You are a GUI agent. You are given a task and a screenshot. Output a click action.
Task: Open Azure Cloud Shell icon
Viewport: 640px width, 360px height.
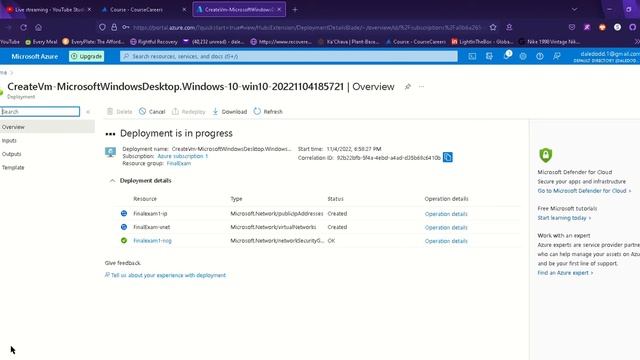click(x=472, y=56)
